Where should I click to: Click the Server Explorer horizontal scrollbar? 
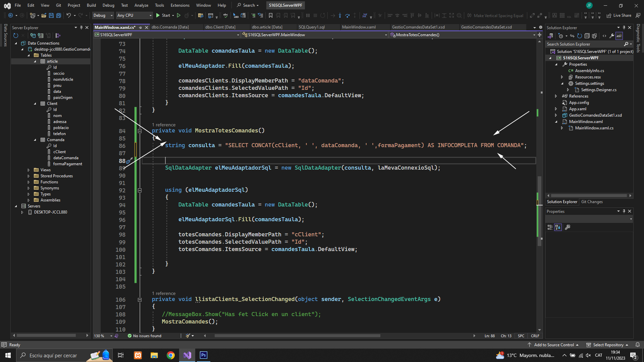click(x=46, y=335)
